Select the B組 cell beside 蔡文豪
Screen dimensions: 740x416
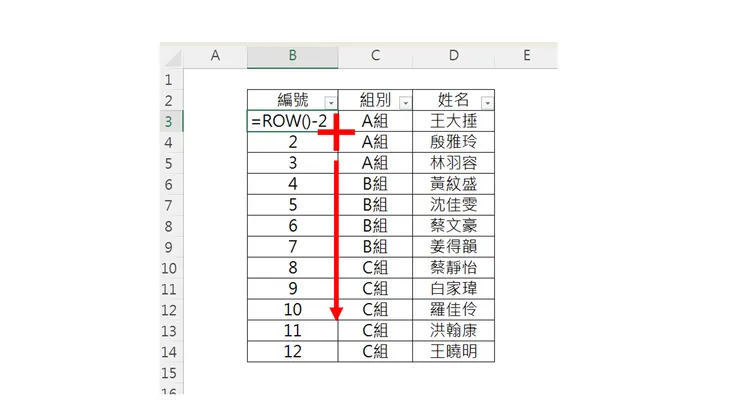375,226
